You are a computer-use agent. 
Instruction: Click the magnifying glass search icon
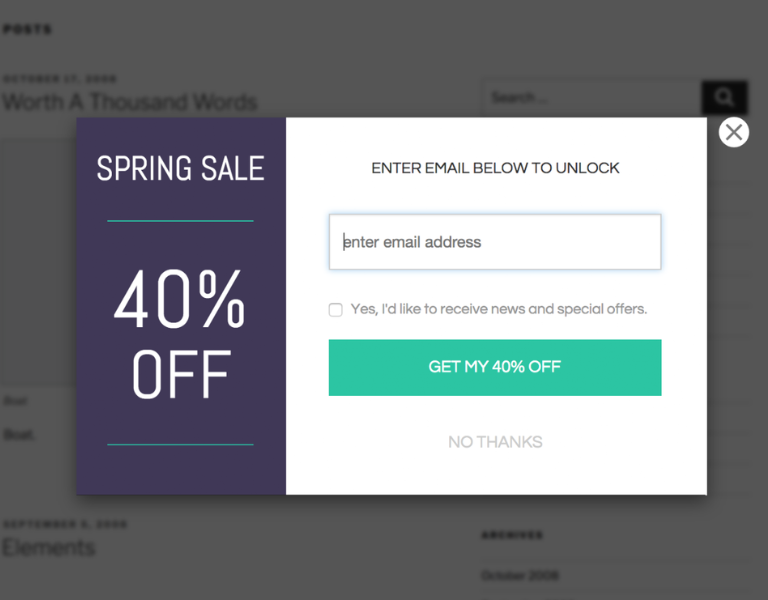724,97
